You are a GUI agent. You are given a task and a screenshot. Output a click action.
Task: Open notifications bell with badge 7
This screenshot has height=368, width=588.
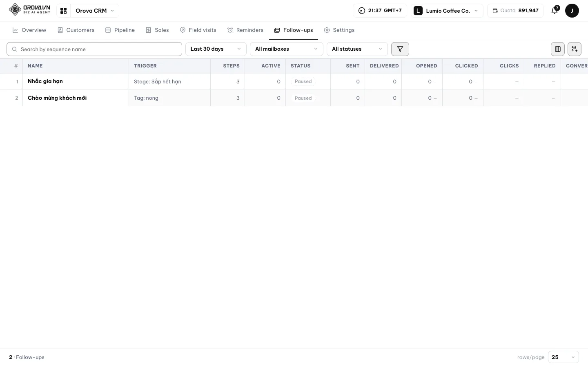tap(555, 11)
